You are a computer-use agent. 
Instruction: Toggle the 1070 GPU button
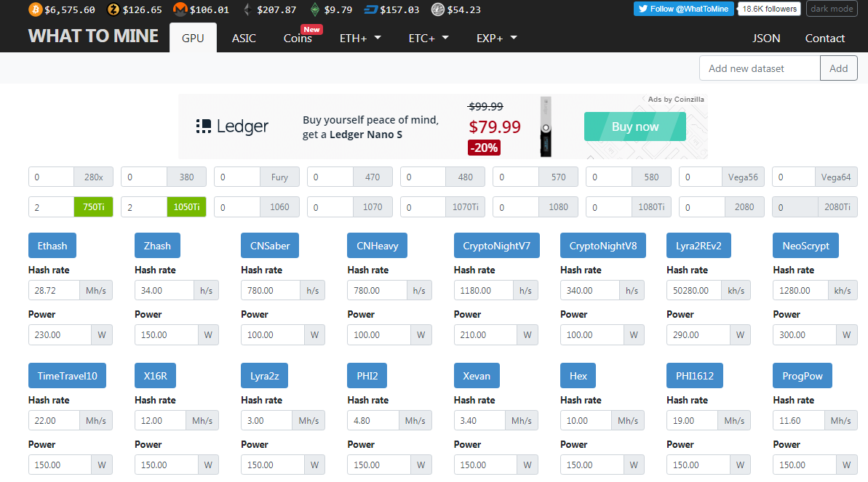[373, 207]
